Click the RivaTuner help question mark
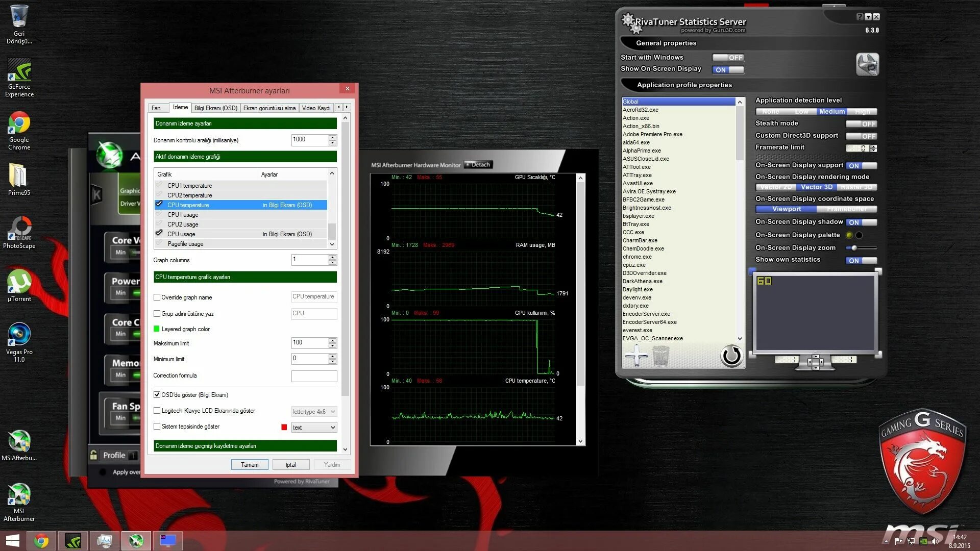This screenshot has width=980, height=551. pyautogui.click(x=860, y=17)
